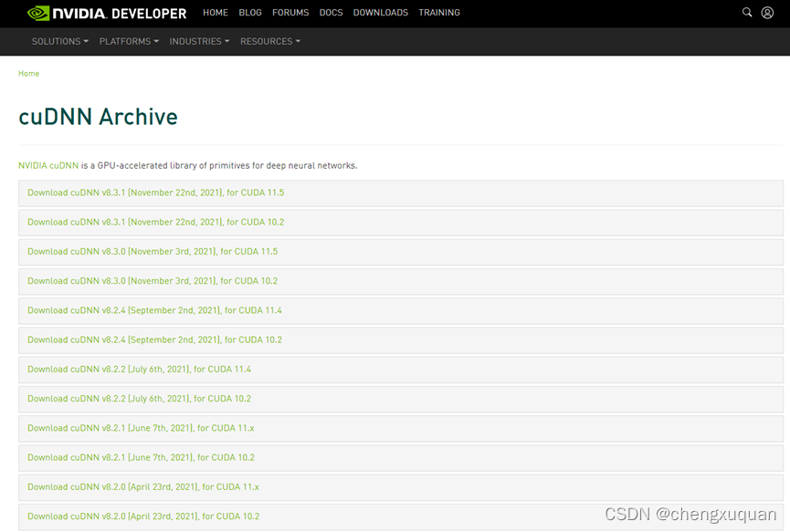Expand cuDNN v8.3.0 for CUDA 11.5

(401, 252)
